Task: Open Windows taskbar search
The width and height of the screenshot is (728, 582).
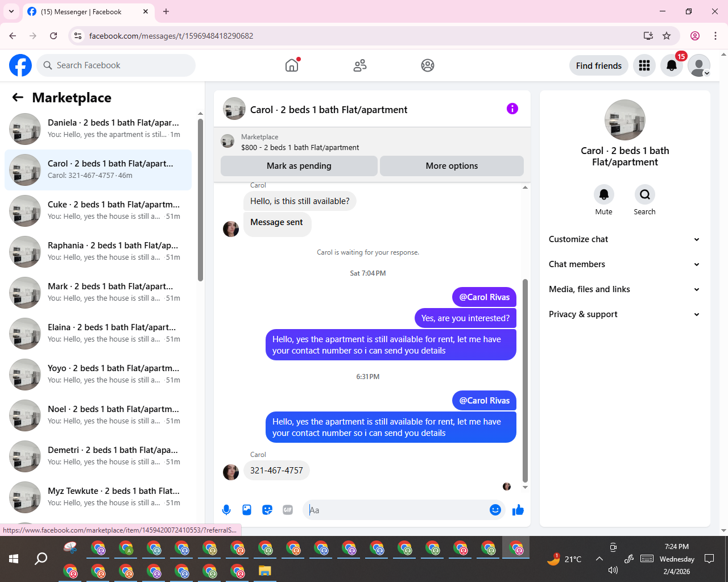Action: tap(41, 559)
